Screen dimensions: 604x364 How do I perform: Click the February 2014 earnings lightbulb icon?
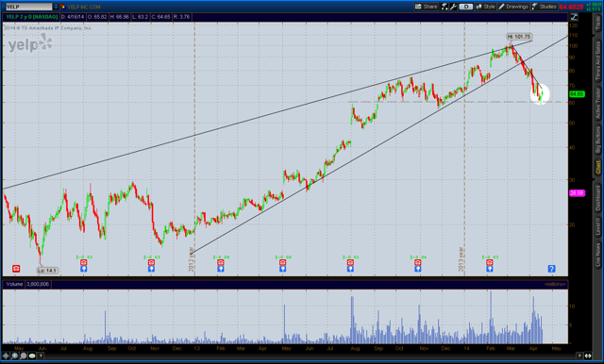[489, 269]
